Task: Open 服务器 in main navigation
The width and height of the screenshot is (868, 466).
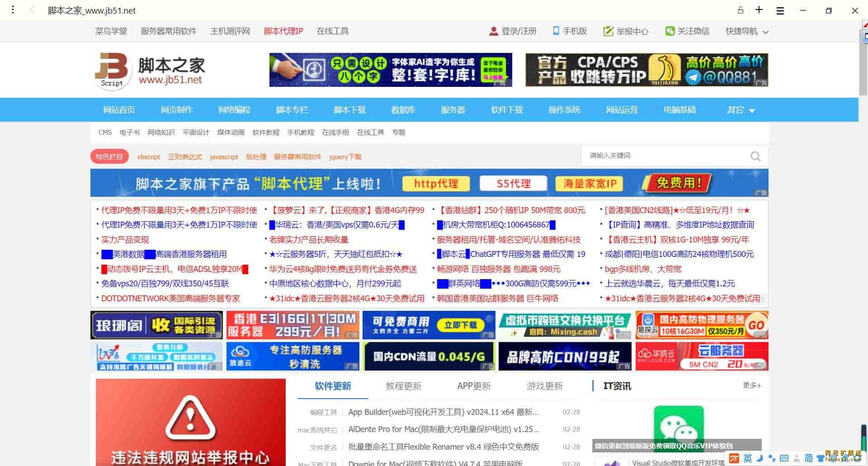Action: [453, 110]
